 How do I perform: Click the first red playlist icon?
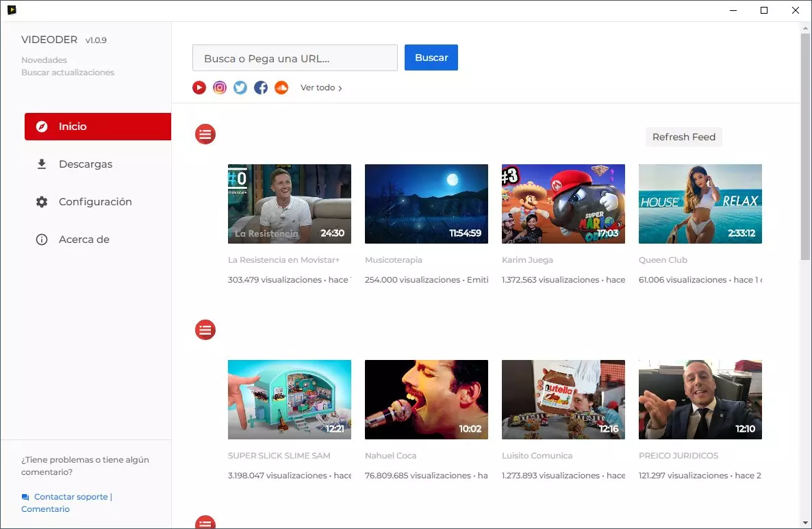205,134
